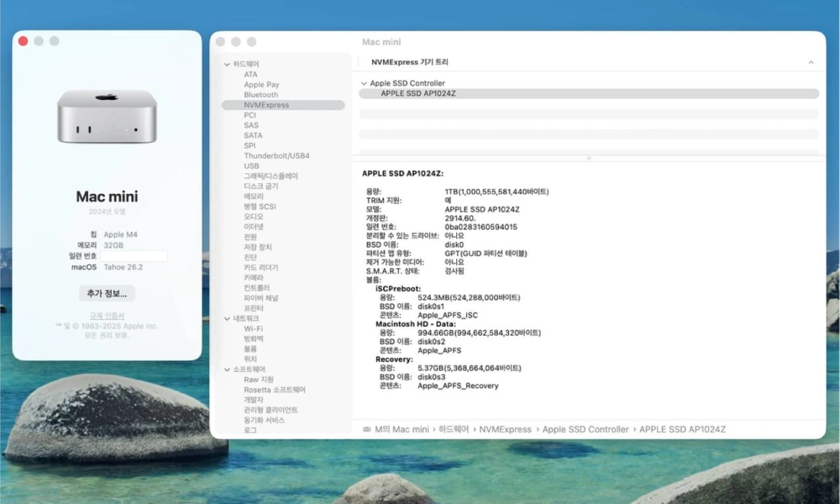Select 저장 장치 in the sidebar
Viewport: 840px width, 504px height.
click(x=257, y=247)
